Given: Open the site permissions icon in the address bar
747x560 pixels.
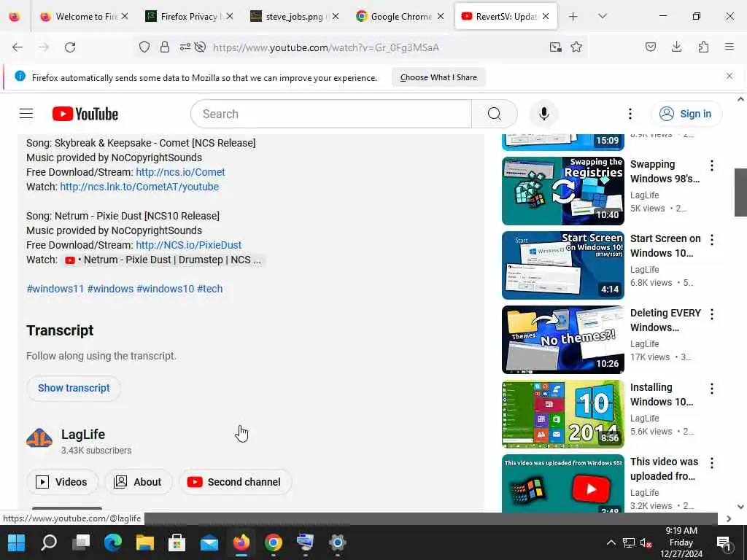Looking at the screenshot, I should pos(185,47).
